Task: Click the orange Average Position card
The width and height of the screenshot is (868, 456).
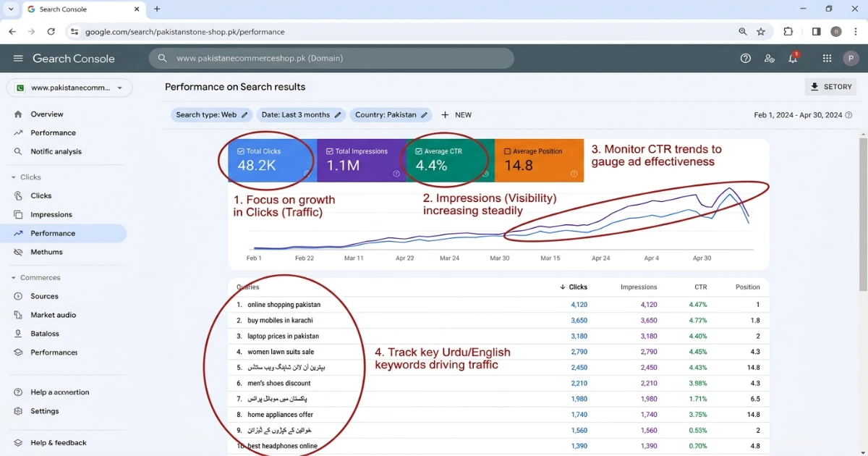Action: (539, 160)
